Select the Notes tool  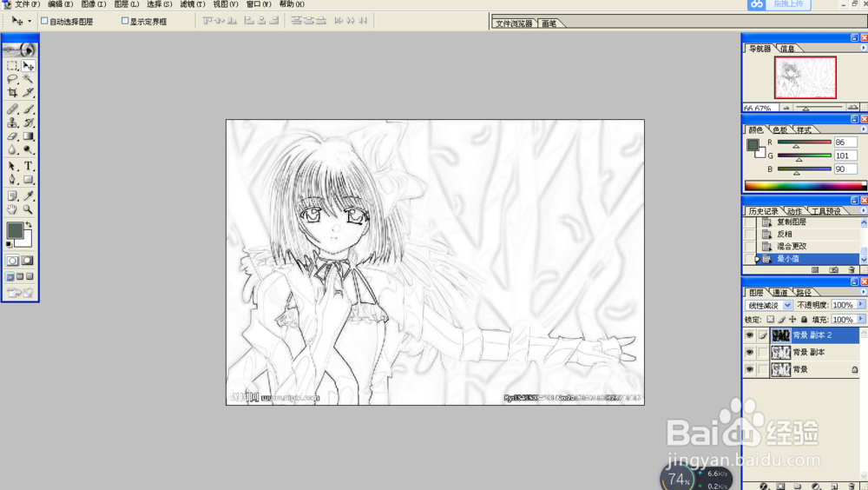[x=12, y=195]
